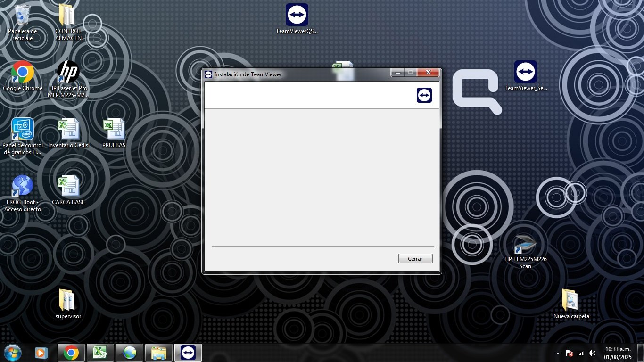Select the TeamViewerQS desktop icon
The width and height of the screenshot is (644, 362).
pos(297,19)
